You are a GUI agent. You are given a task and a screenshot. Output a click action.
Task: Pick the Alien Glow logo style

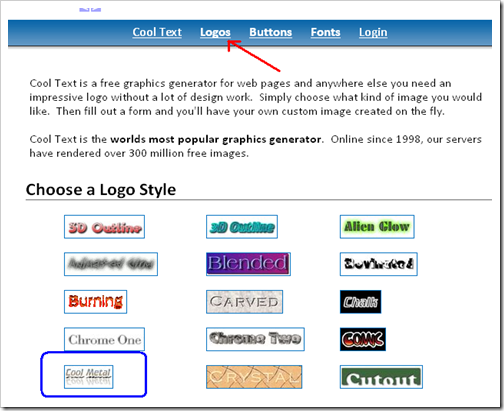click(x=377, y=227)
